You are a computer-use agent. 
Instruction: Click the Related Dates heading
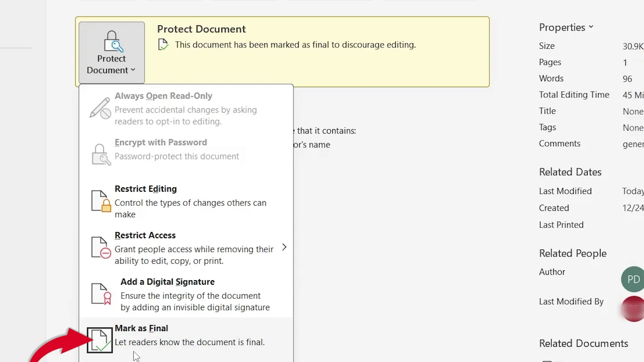(570, 172)
